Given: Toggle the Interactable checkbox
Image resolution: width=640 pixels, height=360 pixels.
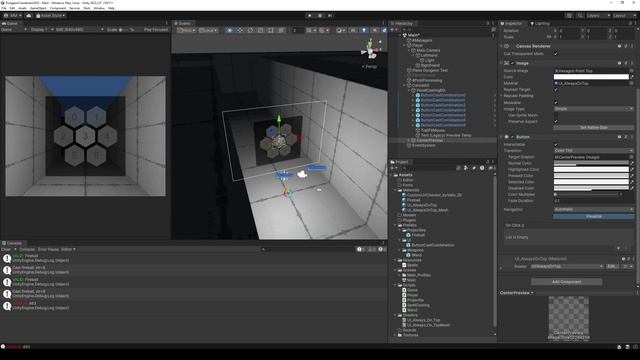Looking at the screenshot, I should click(x=556, y=144).
